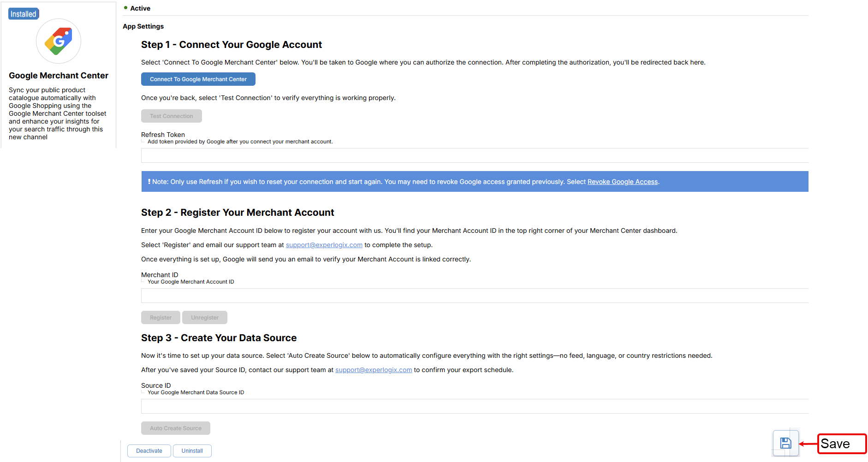Click the Auto Create Source button
The image size is (868, 462).
pos(175,428)
